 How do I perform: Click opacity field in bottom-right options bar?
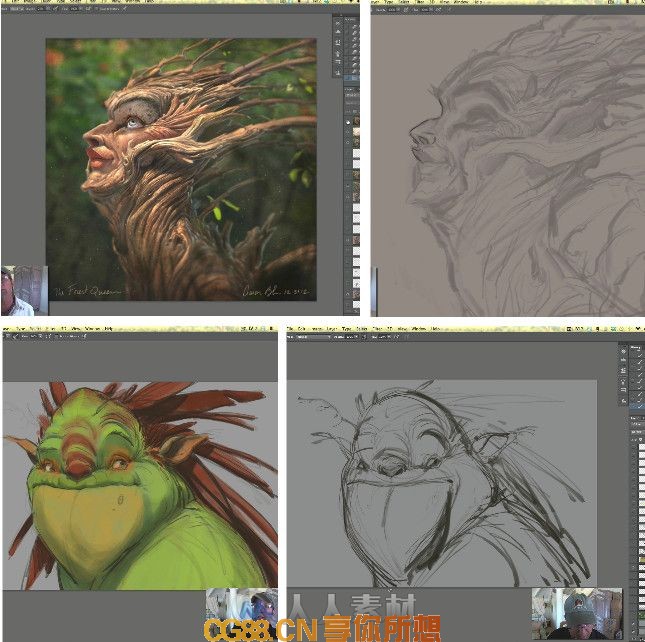tap(352, 337)
